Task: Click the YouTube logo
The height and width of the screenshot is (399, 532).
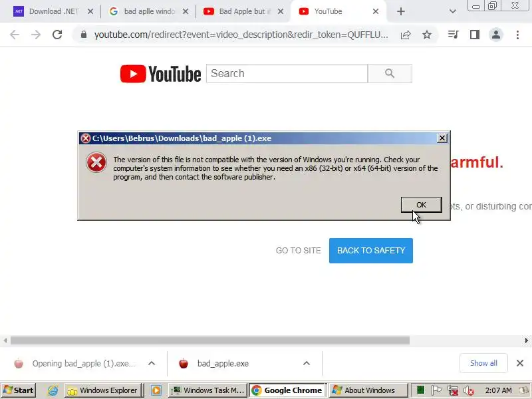Action: [160, 74]
